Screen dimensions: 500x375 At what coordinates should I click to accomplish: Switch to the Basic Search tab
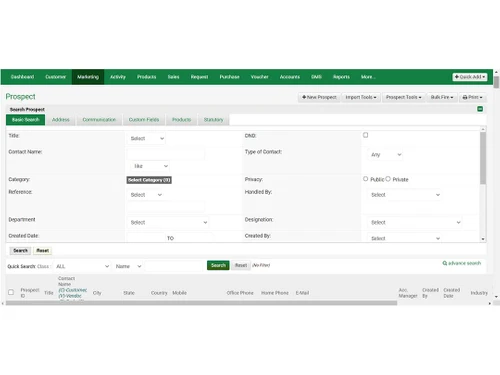[x=26, y=120]
